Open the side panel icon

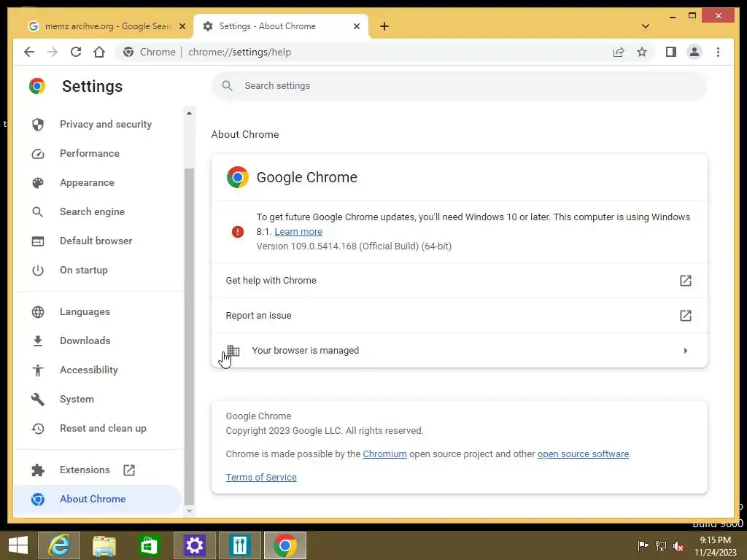[671, 52]
